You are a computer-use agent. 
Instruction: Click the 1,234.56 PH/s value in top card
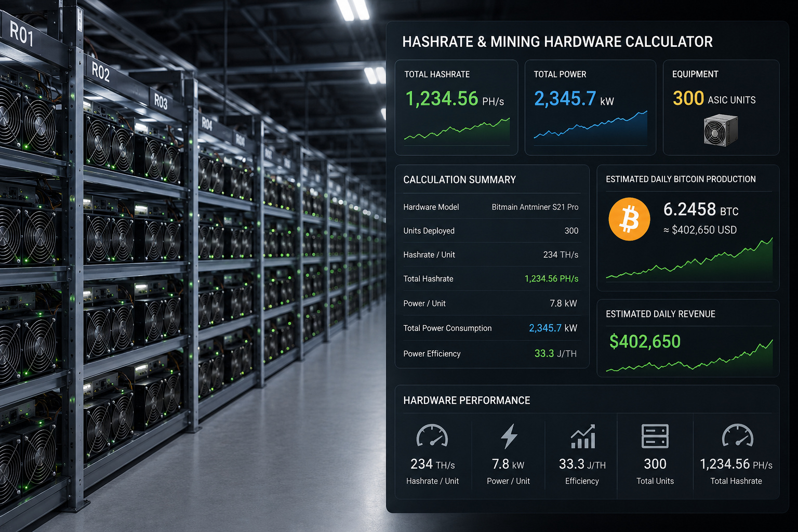(x=455, y=98)
